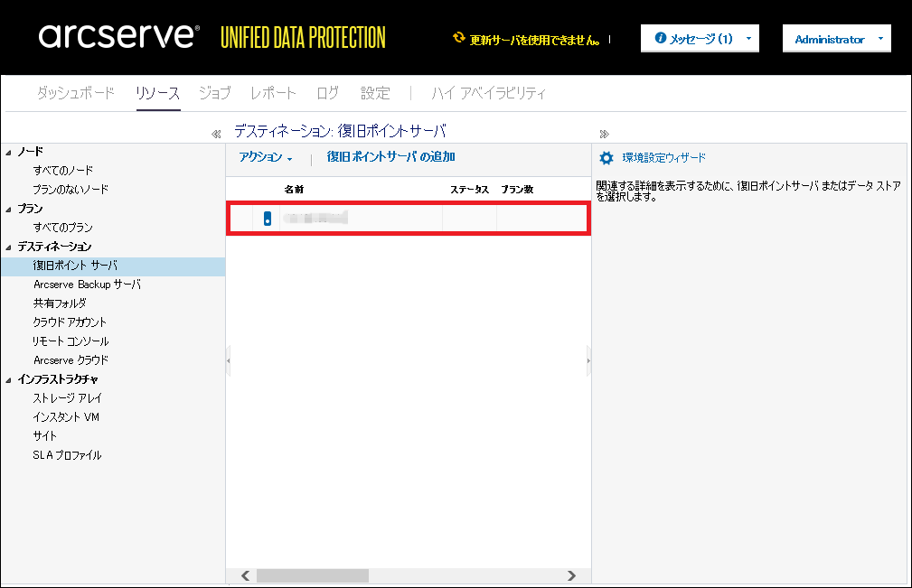Click the プラン数 column header
The width and height of the screenshot is (912, 588).
click(517, 190)
